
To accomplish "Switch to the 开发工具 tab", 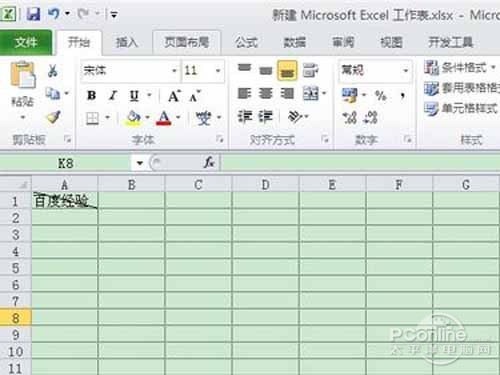I will (x=451, y=42).
